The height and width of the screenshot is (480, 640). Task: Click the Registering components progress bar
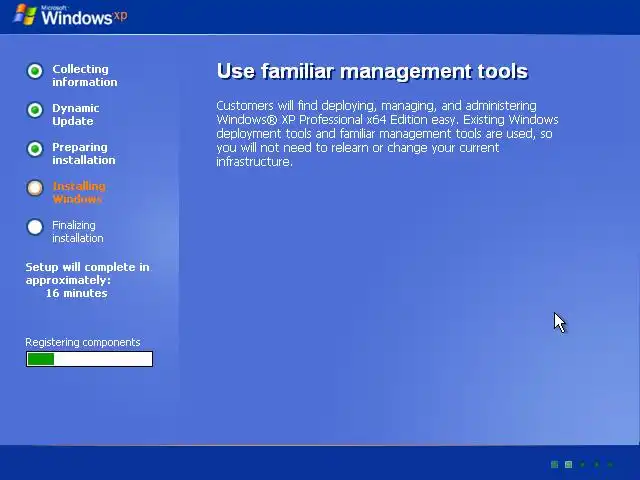(x=89, y=359)
